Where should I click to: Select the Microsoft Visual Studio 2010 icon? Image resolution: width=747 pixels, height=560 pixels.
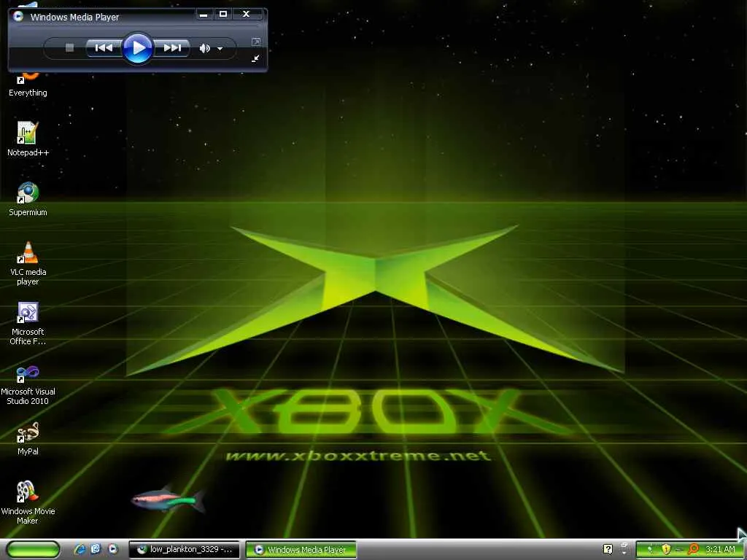28,385
